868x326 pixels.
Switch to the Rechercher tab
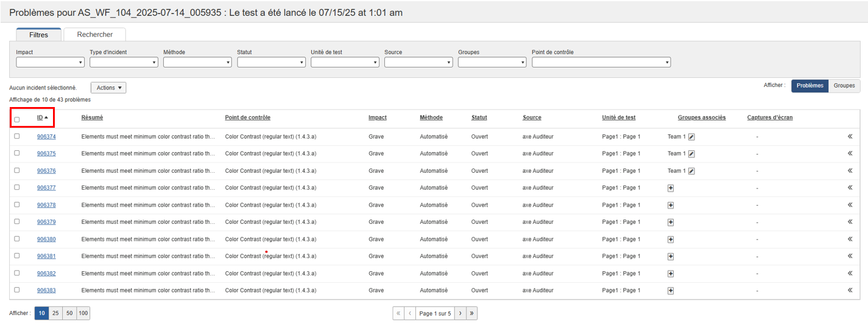[94, 35]
